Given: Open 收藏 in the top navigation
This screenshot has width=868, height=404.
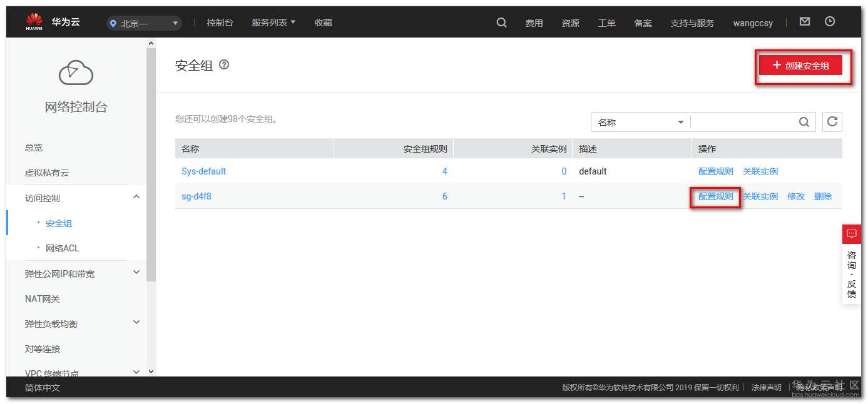Looking at the screenshot, I should pos(324,23).
